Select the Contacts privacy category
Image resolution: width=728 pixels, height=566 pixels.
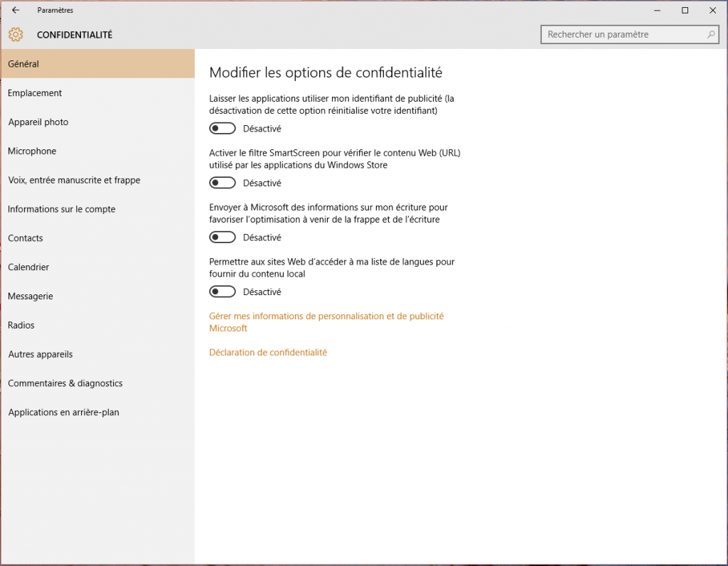[x=25, y=237]
